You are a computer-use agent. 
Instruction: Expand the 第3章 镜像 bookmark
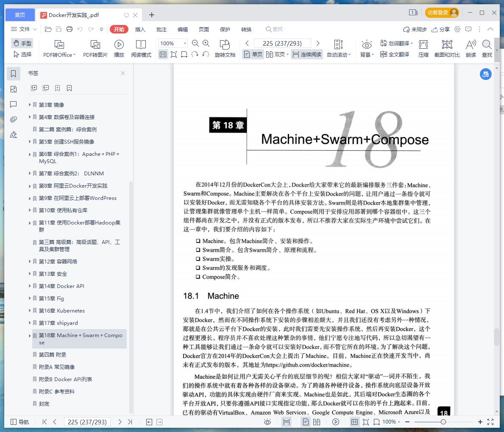click(x=30, y=105)
